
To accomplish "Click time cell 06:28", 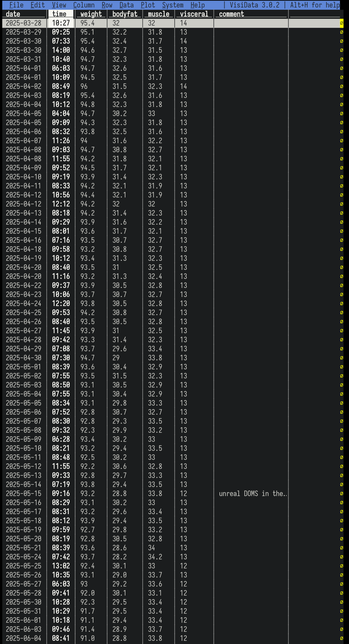I will click(61, 439).
